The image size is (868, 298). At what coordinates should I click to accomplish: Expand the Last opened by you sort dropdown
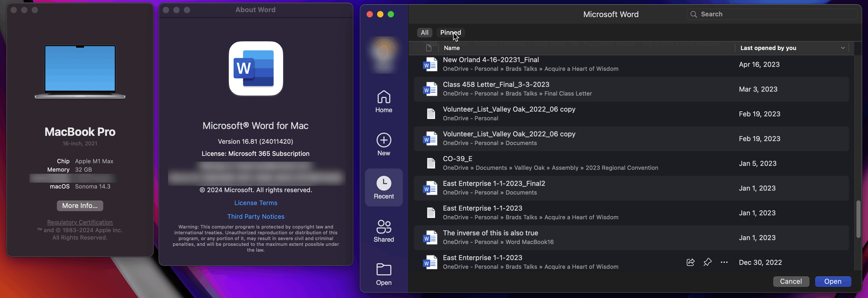point(842,48)
